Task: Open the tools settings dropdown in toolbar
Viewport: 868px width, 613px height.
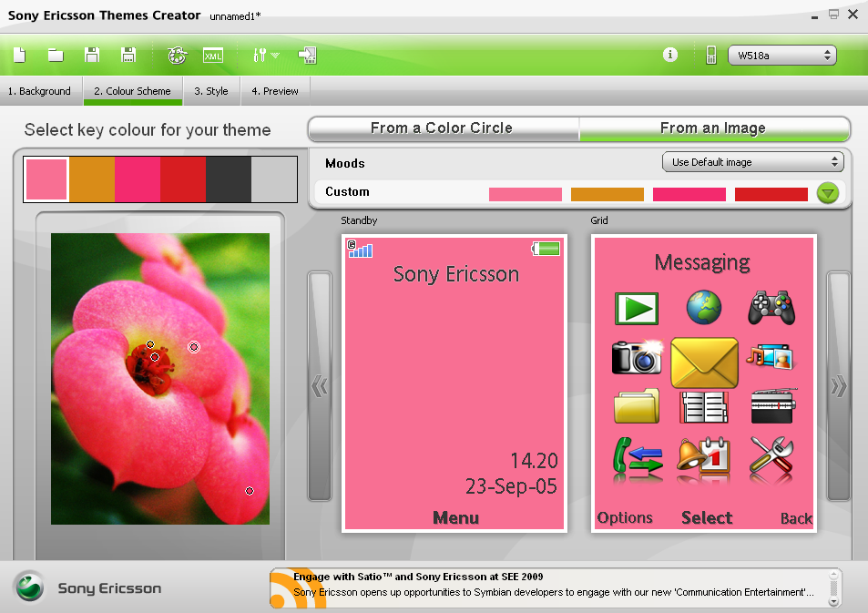Action: coord(266,56)
